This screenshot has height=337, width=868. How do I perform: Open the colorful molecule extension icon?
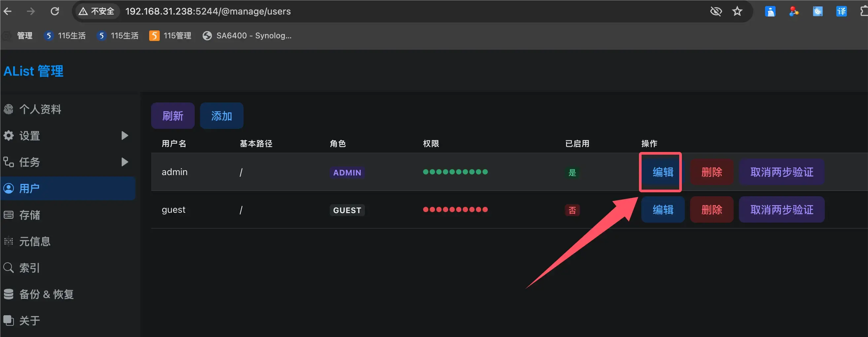tap(794, 11)
